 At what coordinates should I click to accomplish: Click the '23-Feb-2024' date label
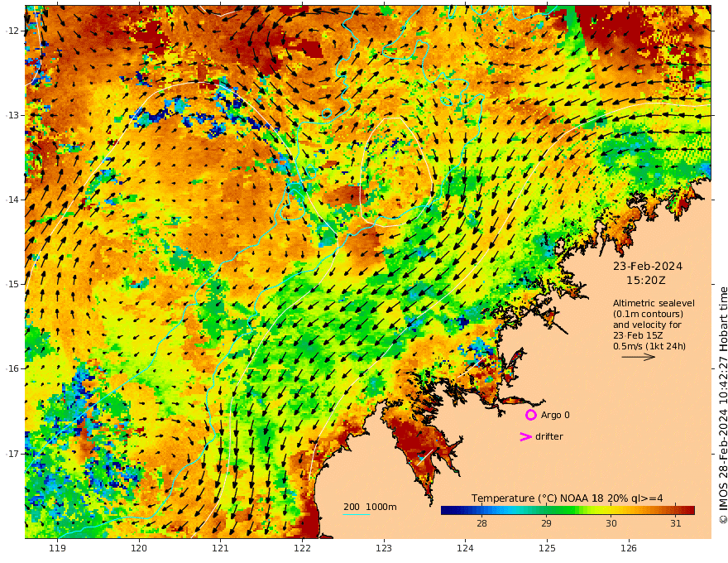click(648, 266)
